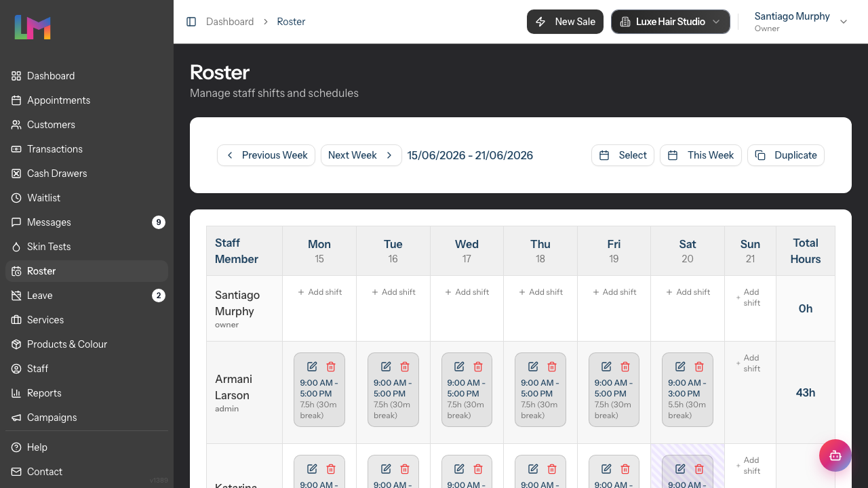The image size is (868, 488).
Task: Toggle the sidebar panel icon
Action: click(x=191, y=22)
